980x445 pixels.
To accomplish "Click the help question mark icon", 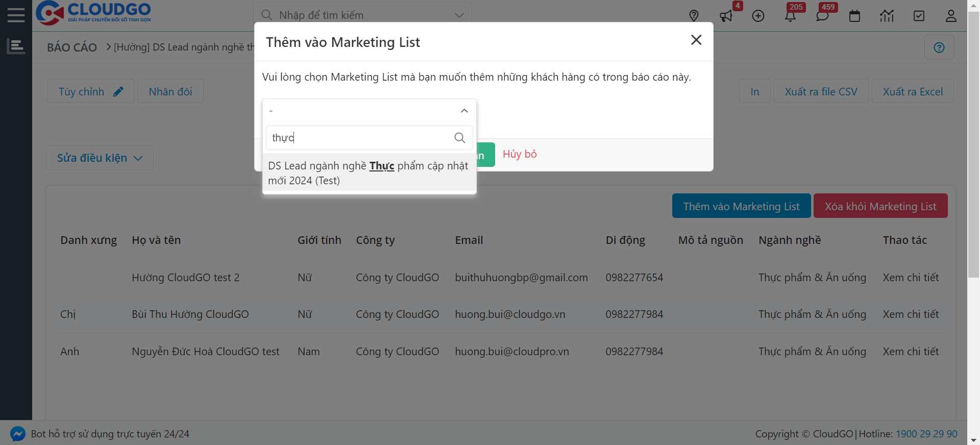I will pos(939,47).
